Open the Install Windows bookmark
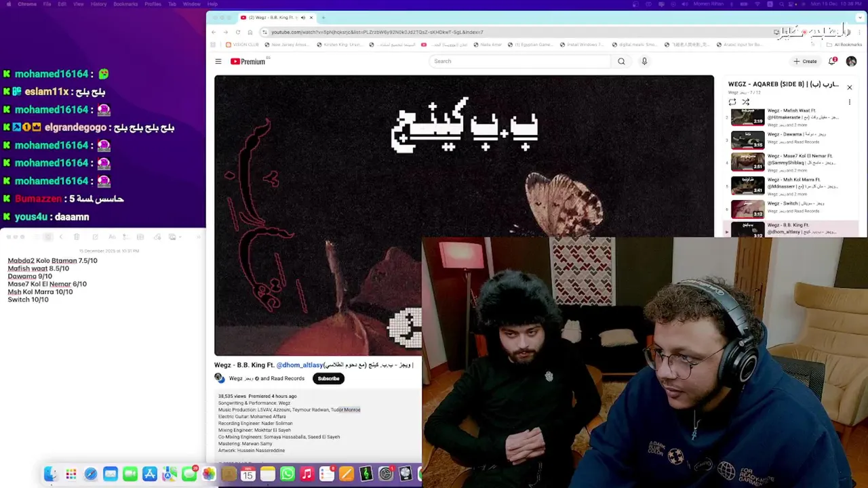The height and width of the screenshot is (488, 868). pyautogui.click(x=581, y=45)
